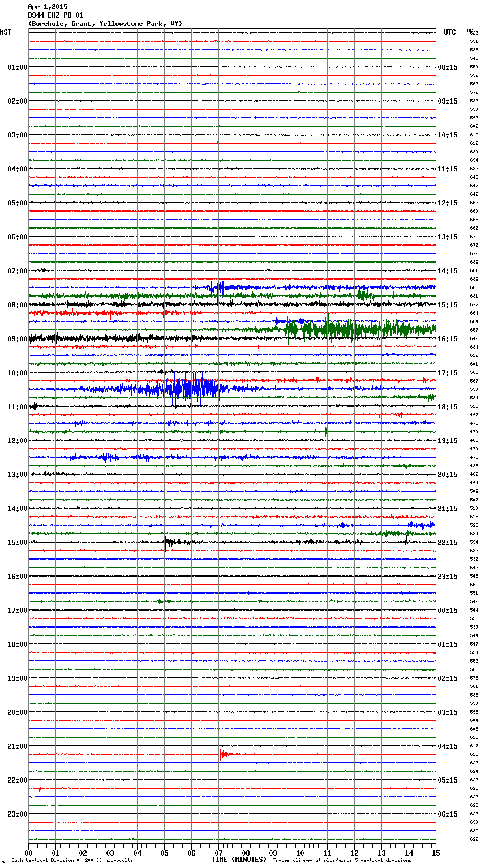Click the 22:15 UTC time label
The width and height of the screenshot is (481, 868).
[448, 543]
